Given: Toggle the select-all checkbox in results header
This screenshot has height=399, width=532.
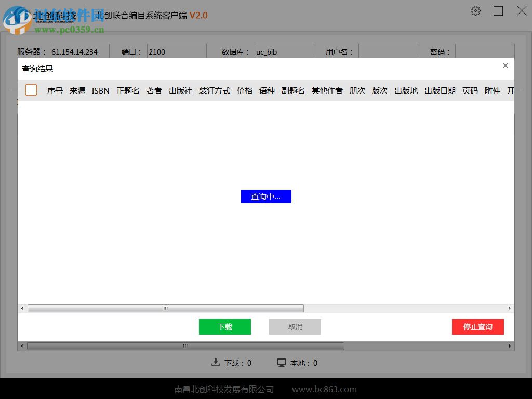Looking at the screenshot, I should point(31,90).
